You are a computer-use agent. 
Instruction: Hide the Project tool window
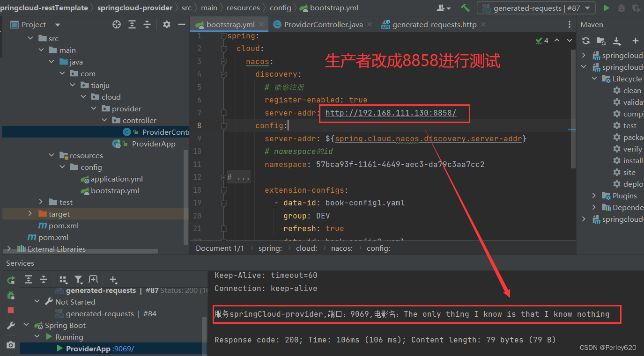coord(182,24)
